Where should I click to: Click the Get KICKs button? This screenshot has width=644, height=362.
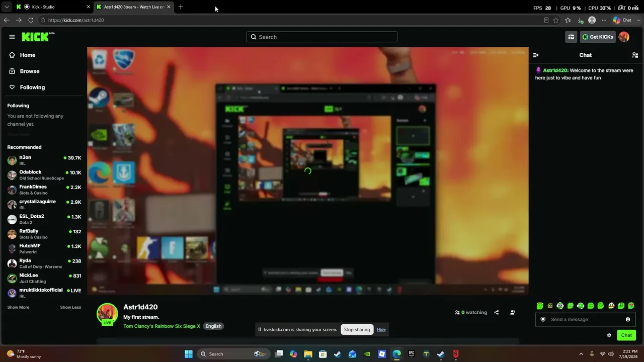point(598,37)
